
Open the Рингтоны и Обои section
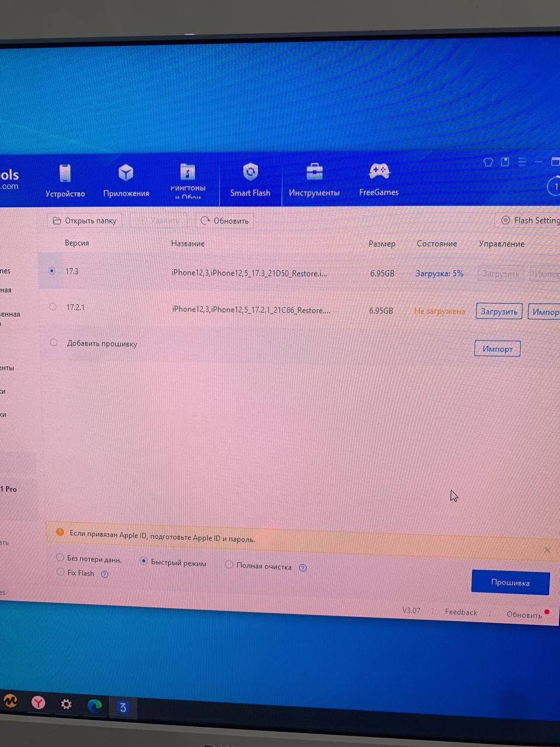188,181
